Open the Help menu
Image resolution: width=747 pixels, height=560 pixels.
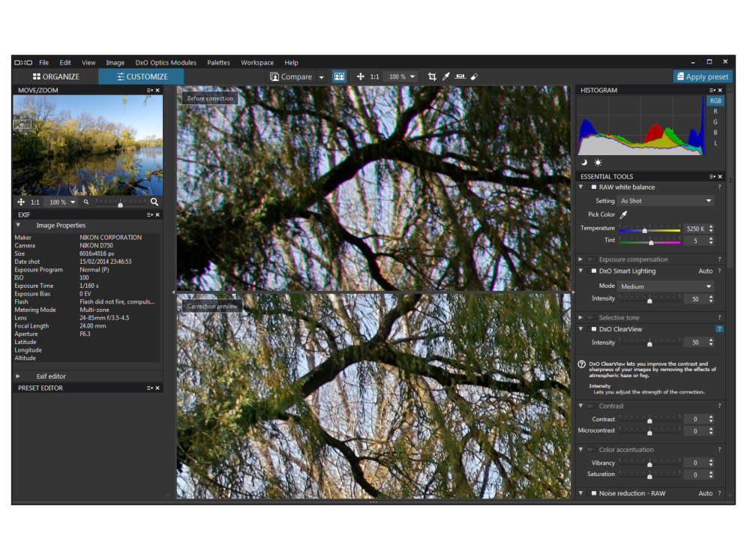(292, 62)
